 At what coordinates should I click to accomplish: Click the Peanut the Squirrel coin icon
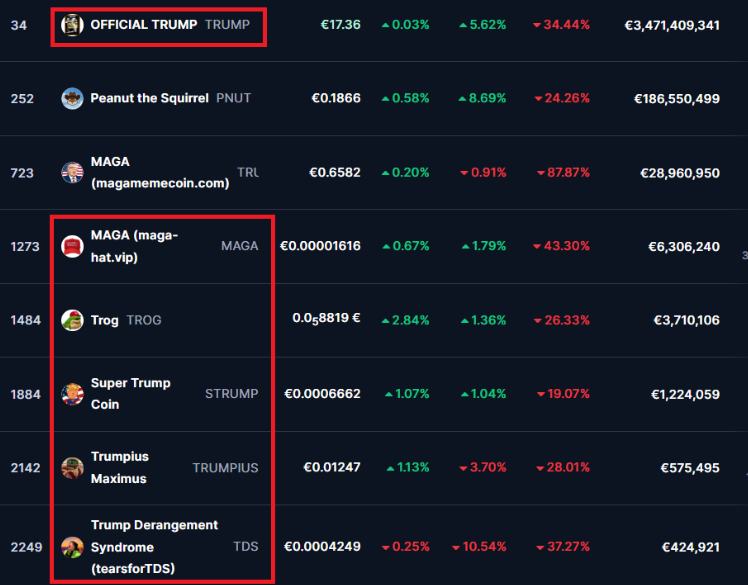coord(72,98)
